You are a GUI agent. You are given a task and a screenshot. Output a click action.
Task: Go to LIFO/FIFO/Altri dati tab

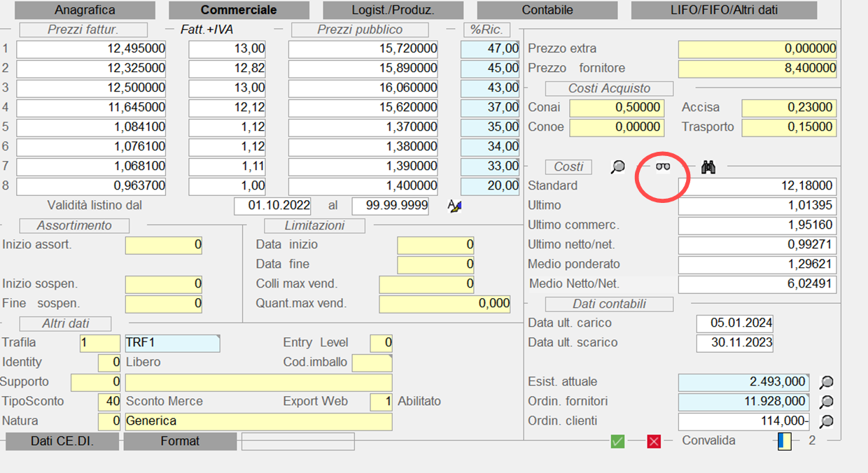(724, 10)
